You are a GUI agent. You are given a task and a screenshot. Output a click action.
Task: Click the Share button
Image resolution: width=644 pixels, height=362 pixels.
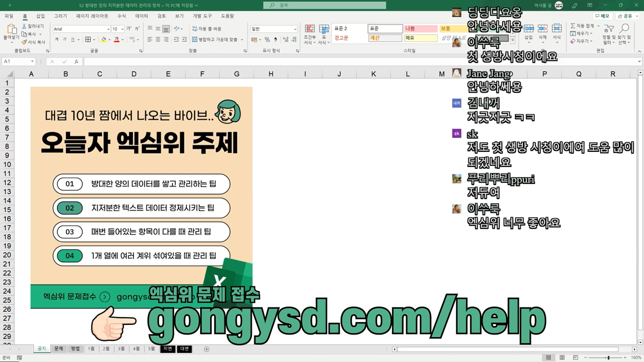624,16
